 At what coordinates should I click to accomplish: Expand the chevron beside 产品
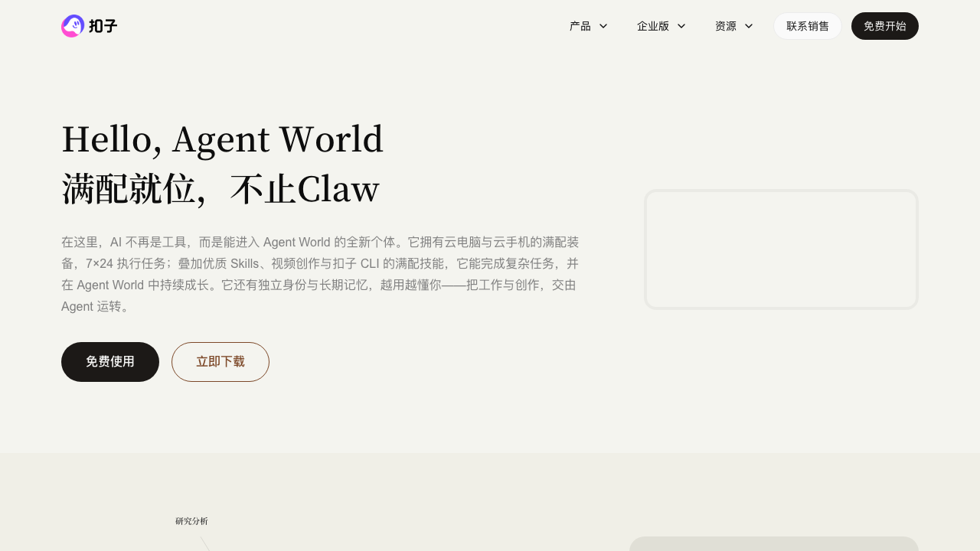[x=603, y=26]
